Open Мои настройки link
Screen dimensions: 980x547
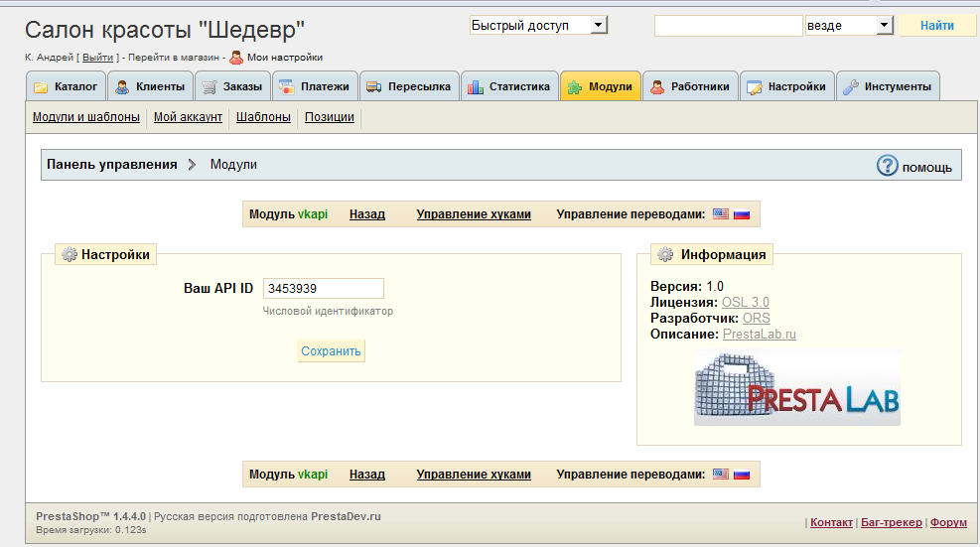(x=285, y=58)
